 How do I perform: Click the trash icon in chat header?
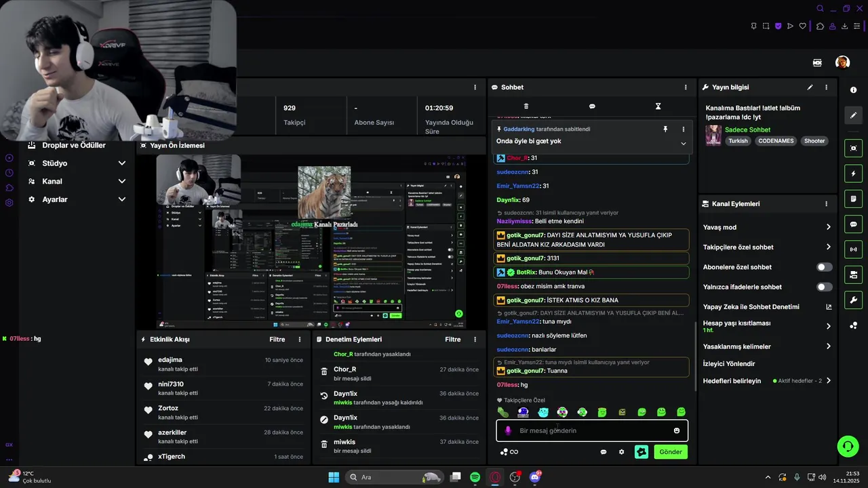(526, 106)
